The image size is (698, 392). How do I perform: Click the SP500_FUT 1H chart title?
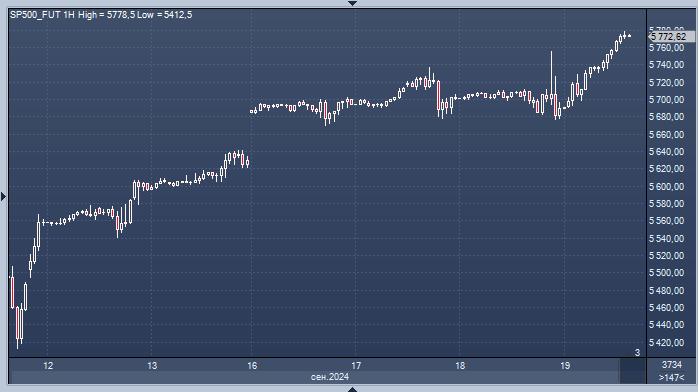[42, 15]
